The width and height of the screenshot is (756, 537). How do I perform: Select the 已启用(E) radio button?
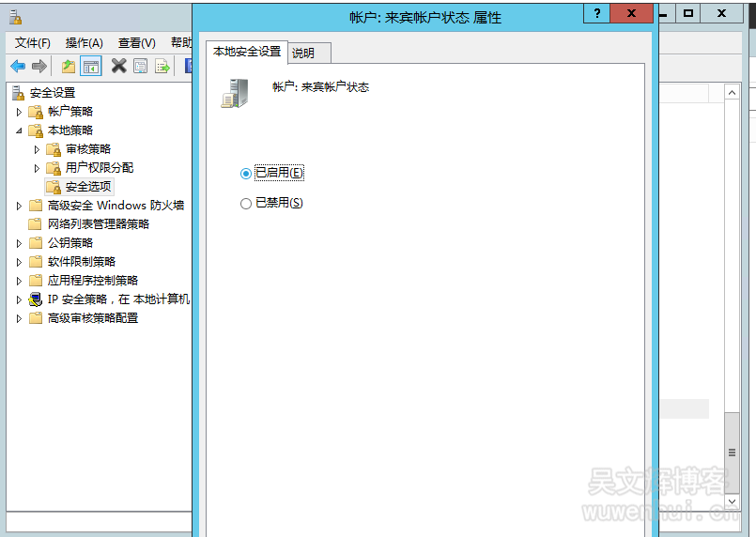[246, 173]
